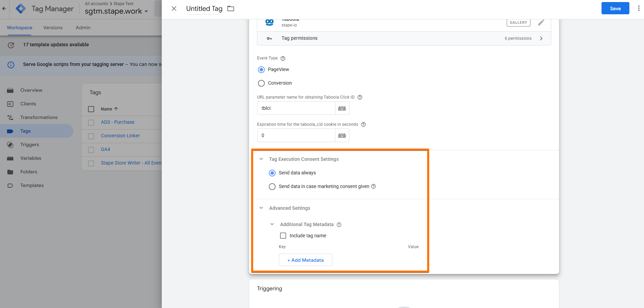
Task: Edit tag type with pencil icon
Action: [x=541, y=22]
